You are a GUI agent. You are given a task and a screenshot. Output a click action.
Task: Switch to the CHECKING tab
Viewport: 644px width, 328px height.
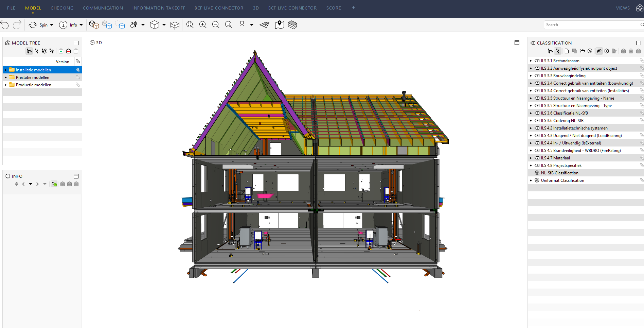click(62, 8)
